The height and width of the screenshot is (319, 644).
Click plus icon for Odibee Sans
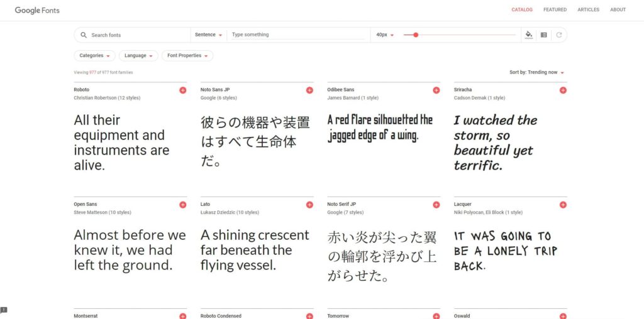click(x=436, y=90)
